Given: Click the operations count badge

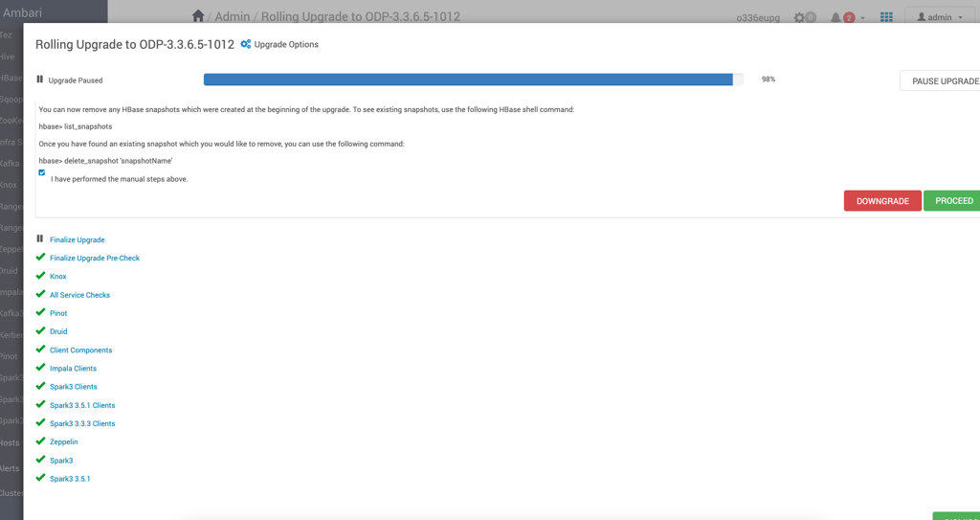Looking at the screenshot, I should tap(811, 17).
